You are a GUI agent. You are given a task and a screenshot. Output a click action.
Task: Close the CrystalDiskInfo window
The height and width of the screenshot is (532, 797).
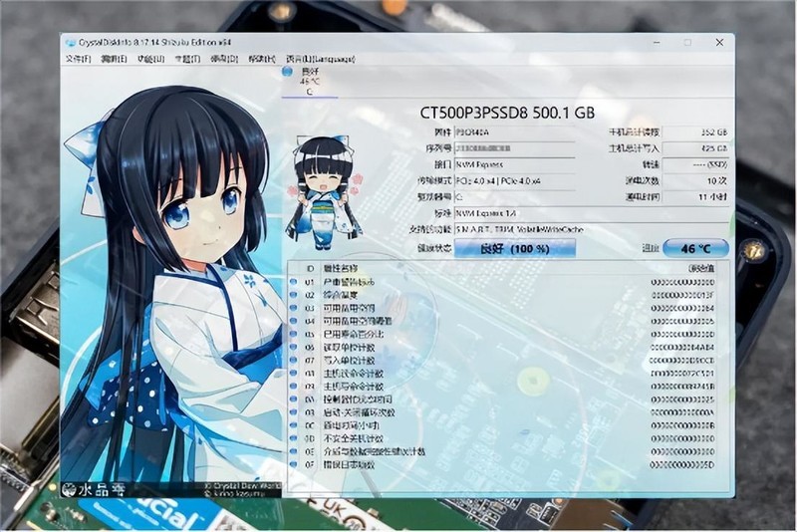coord(719,43)
